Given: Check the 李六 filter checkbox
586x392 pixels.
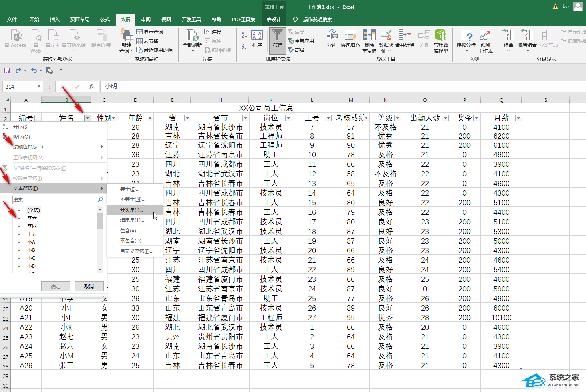Looking at the screenshot, I should (24, 218).
